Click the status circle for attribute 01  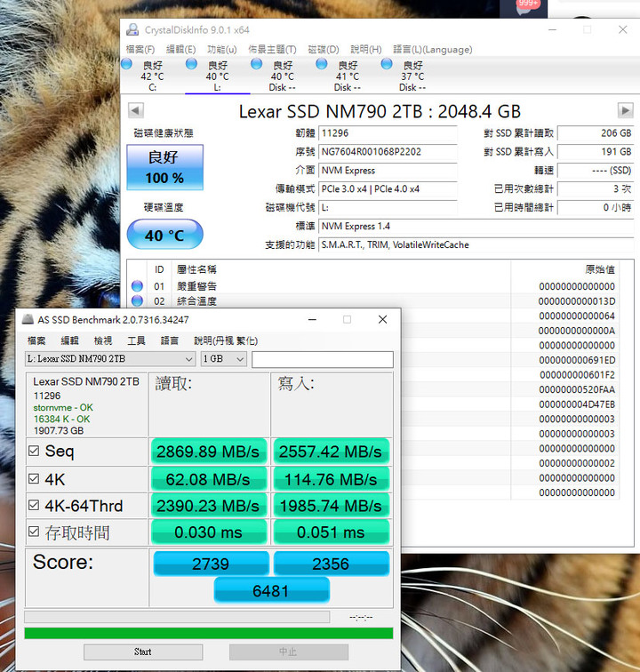click(137, 286)
